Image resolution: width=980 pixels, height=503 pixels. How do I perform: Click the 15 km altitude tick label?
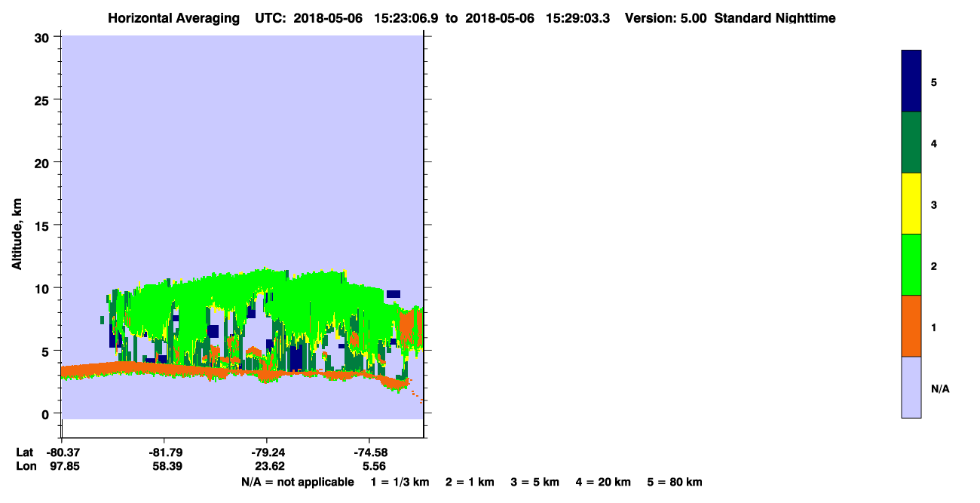click(x=43, y=225)
